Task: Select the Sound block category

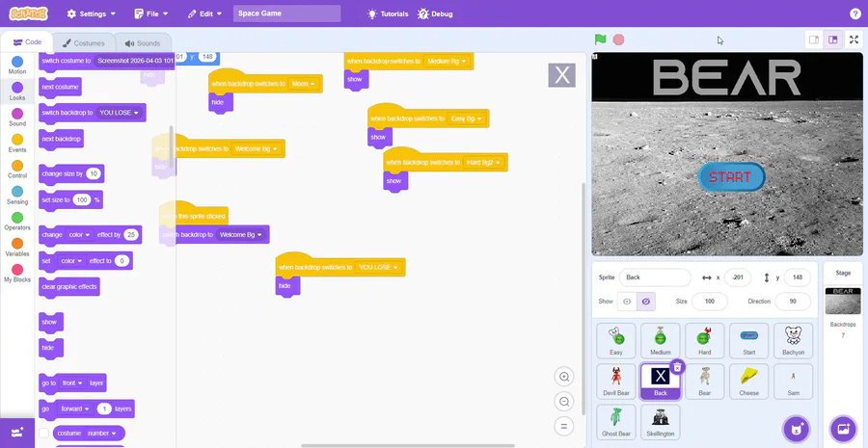Action: (17, 118)
